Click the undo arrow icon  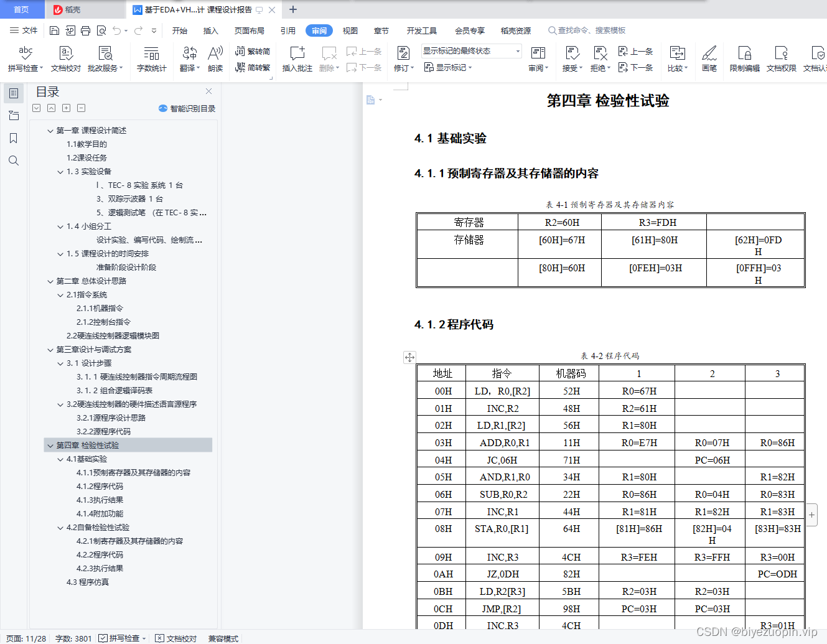(x=117, y=30)
